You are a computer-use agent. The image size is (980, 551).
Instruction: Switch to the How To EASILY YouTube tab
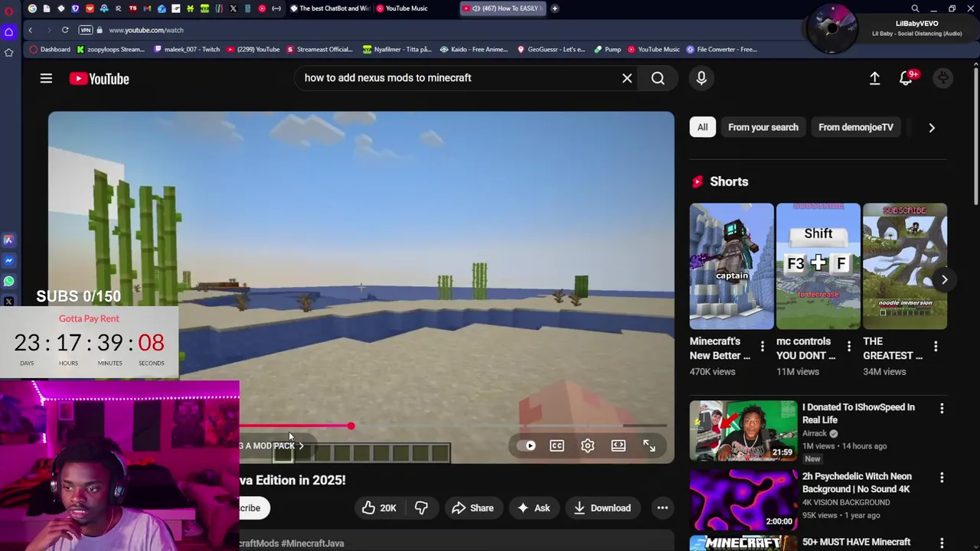[x=503, y=8]
